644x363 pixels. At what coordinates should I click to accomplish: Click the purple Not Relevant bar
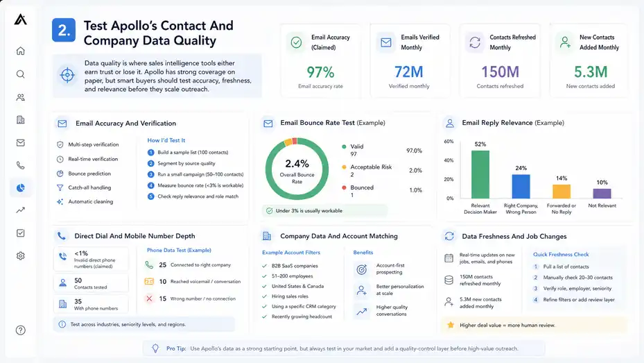[x=602, y=194]
